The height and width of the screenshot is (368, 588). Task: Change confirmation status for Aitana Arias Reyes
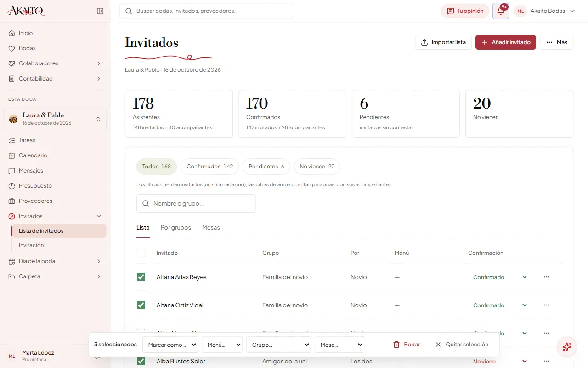click(500, 277)
